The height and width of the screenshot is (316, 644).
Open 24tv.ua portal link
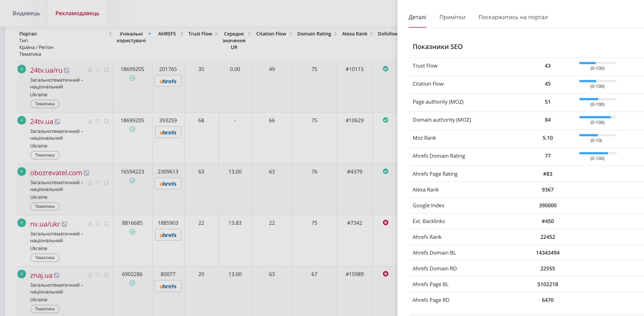pyautogui.click(x=42, y=122)
